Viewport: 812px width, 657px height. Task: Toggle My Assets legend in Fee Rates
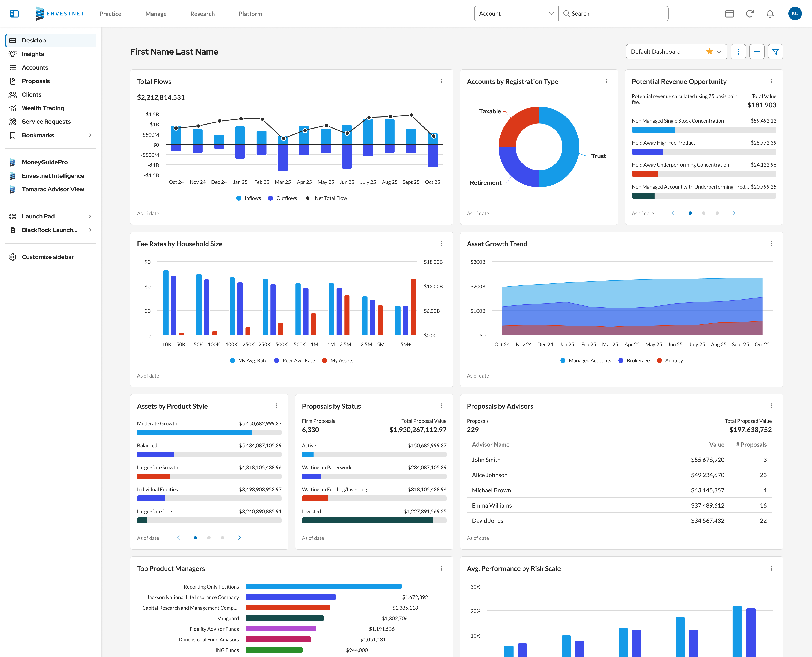pyautogui.click(x=337, y=361)
